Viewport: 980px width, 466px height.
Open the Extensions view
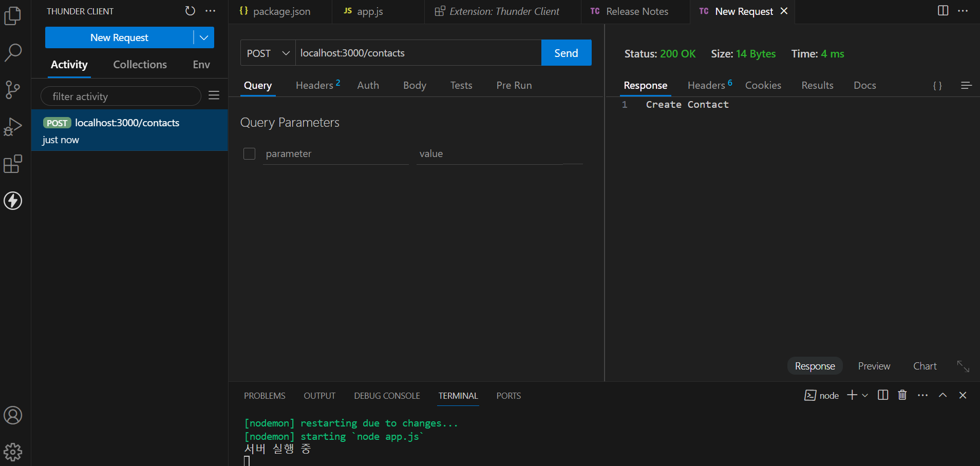[13, 164]
